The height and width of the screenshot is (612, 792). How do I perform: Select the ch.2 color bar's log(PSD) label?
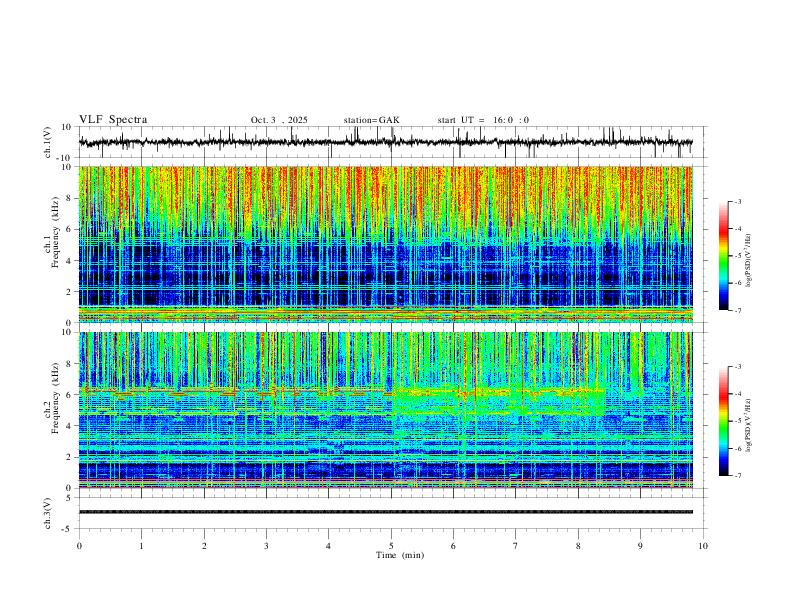click(749, 425)
